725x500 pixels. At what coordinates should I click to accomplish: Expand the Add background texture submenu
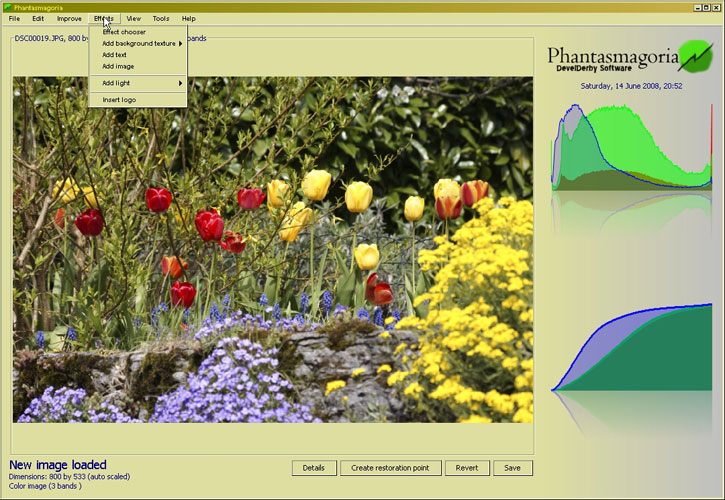140,43
